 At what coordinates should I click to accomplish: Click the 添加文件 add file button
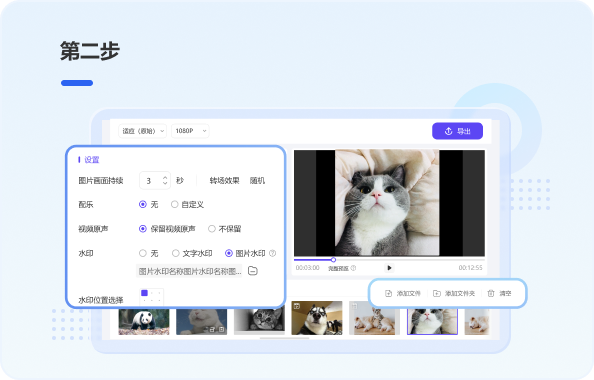pos(403,294)
